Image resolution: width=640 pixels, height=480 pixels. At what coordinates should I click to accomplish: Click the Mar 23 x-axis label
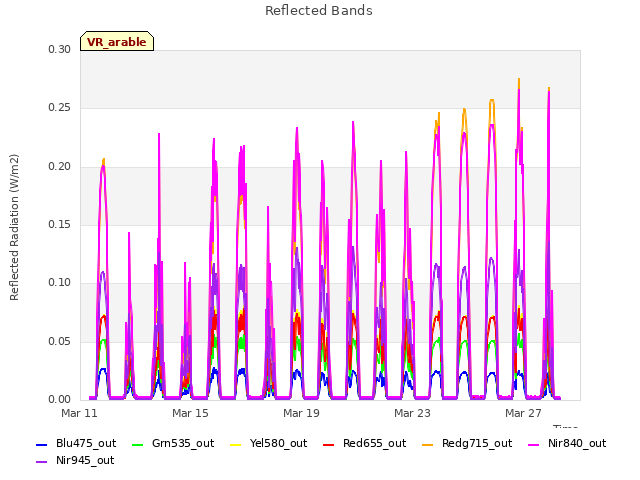[412, 413]
